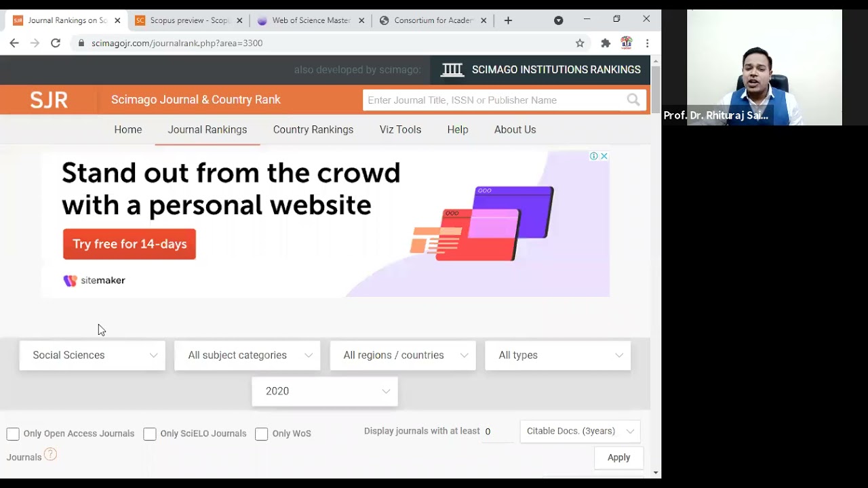
Task: Open the Extensions puzzle icon
Action: pos(606,43)
